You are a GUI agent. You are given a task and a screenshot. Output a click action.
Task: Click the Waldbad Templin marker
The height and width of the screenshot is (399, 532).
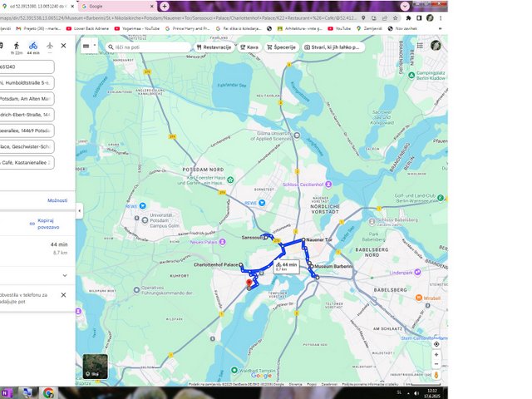click(x=234, y=370)
